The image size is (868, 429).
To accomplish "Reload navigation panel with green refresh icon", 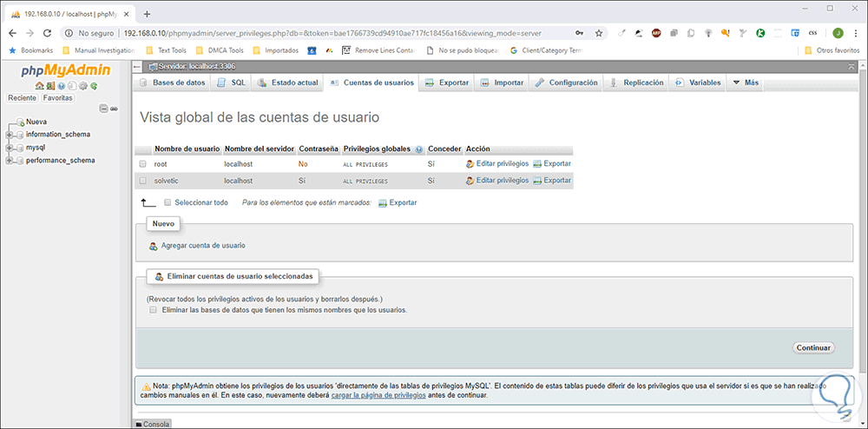I will click(94, 86).
